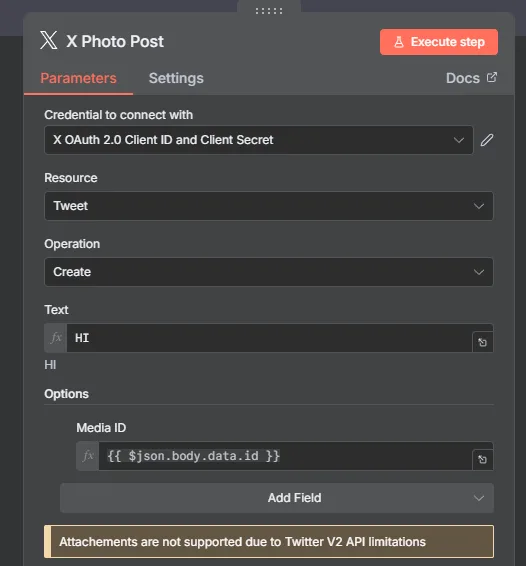Screen dimensions: 526x566
Task: Open the credential selection dropdown
Action: click(x=258, y=140)
